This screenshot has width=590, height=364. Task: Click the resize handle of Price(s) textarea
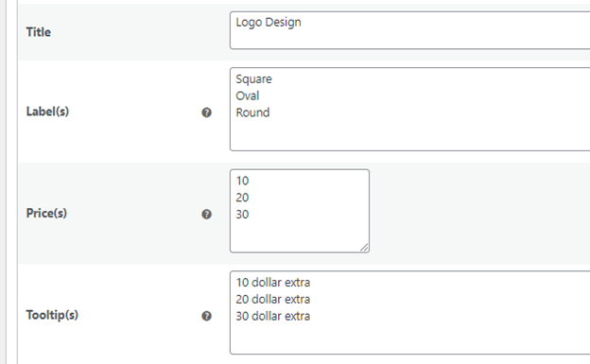364,248
